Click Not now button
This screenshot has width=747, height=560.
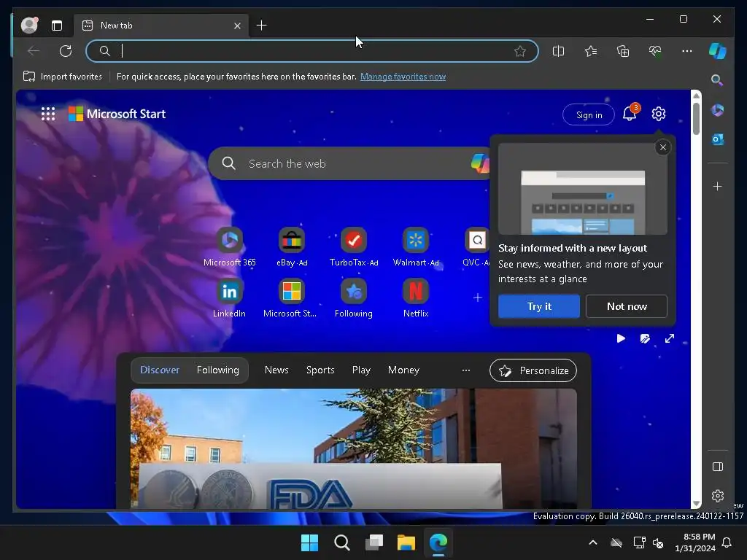pyautogui.click(x=627, y=306)
